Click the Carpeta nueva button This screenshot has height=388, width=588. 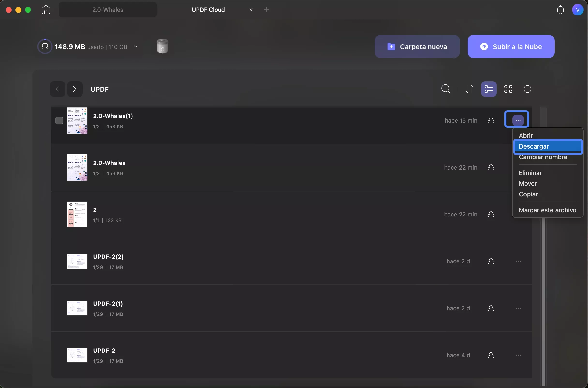click(417, 46)
